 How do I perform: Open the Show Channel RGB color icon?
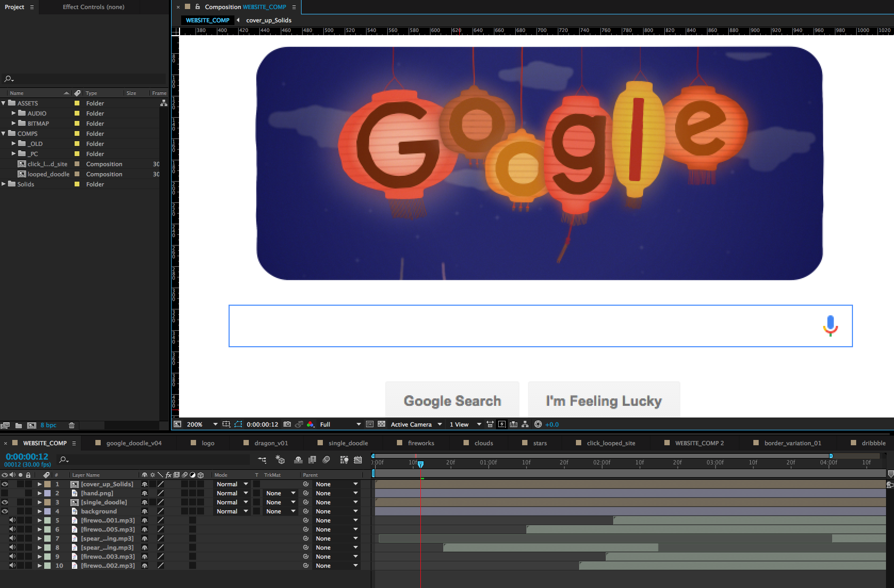(x=311, y=424)
